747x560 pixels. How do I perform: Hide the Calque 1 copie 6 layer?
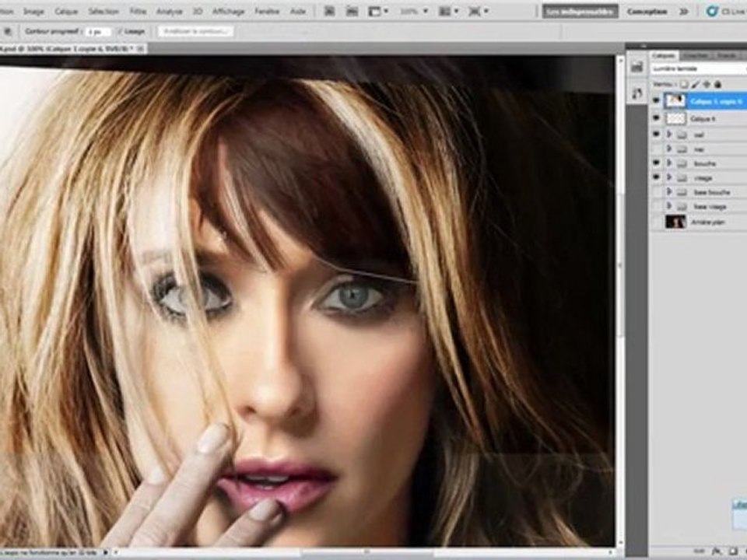coord(657,101)
